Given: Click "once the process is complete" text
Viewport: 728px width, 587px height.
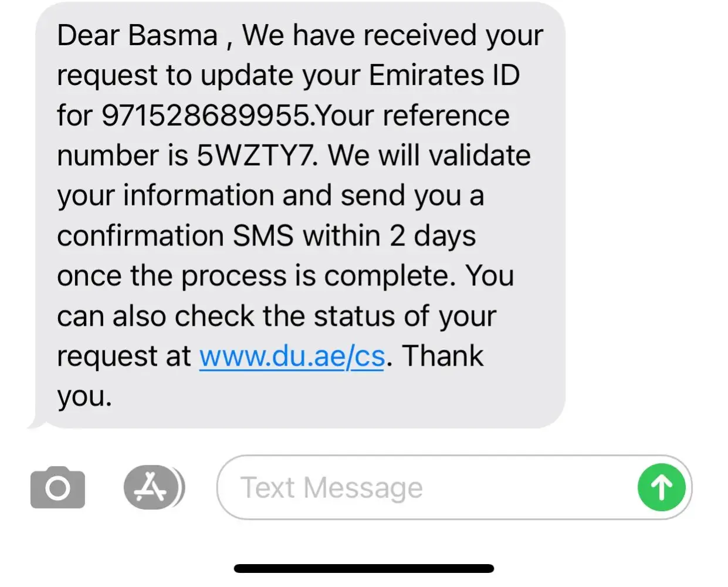Looking at the screenshot, I should point(256,276).
